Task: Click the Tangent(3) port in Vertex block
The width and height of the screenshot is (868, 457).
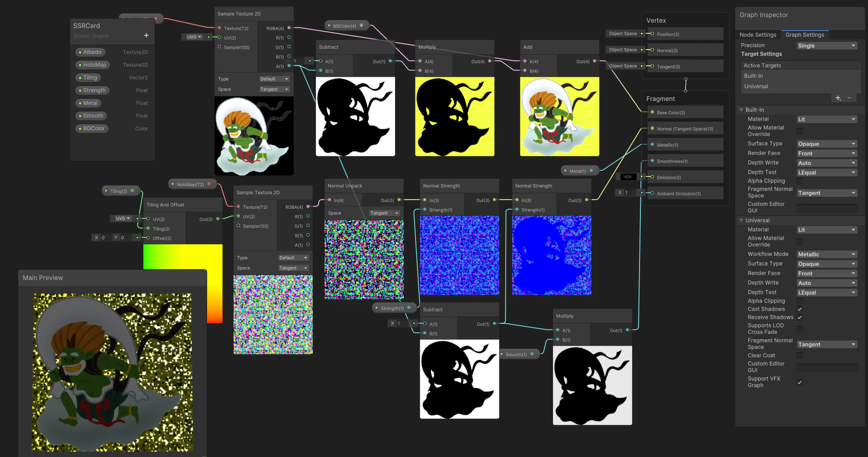Action: point(652,66)
